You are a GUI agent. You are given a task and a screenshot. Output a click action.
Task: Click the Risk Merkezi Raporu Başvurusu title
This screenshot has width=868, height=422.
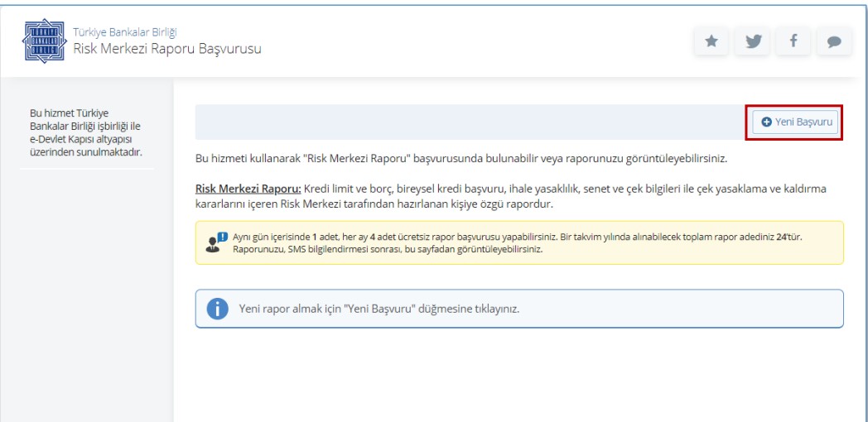click(167, 49)
